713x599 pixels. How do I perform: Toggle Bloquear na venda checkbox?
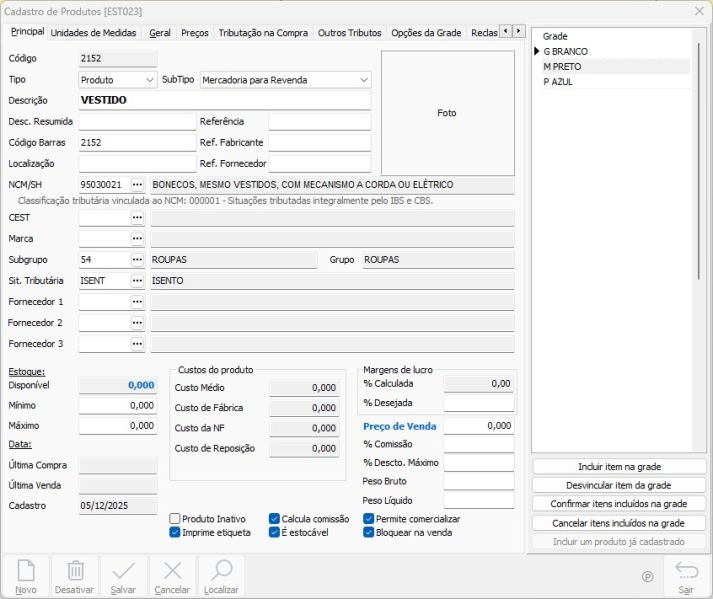click(369, 533)
